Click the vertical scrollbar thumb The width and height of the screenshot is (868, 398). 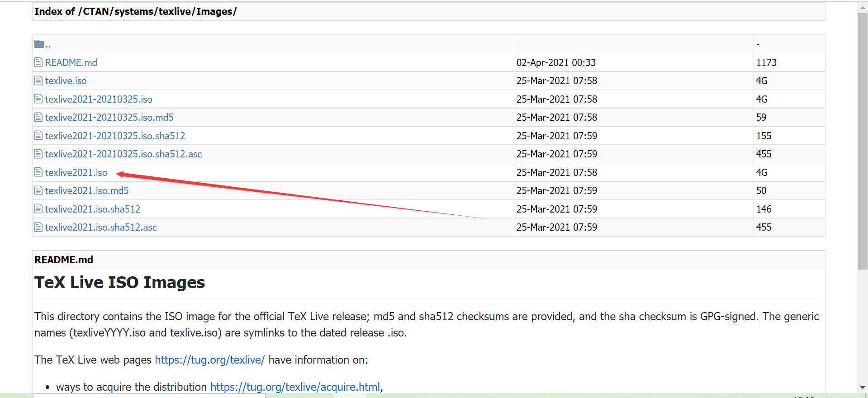point(863,141)
